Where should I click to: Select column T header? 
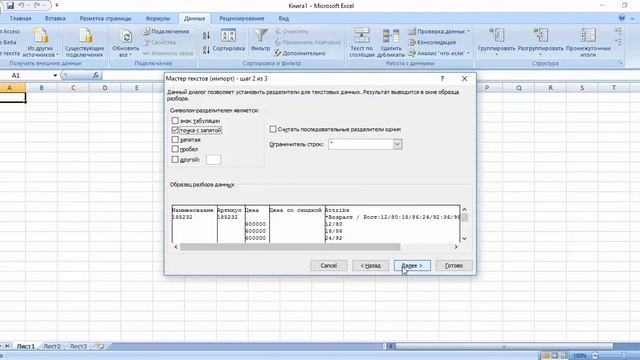click(x=614, y=88)
